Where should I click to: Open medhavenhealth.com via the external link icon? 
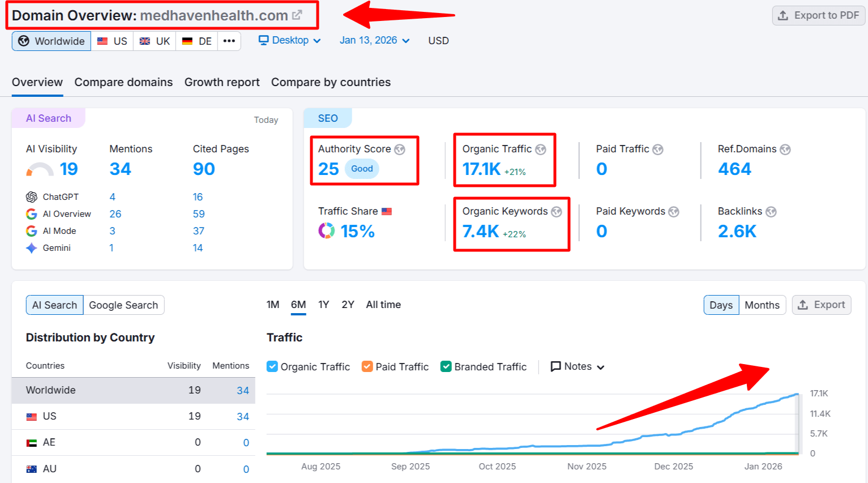[x=297, y=15]
